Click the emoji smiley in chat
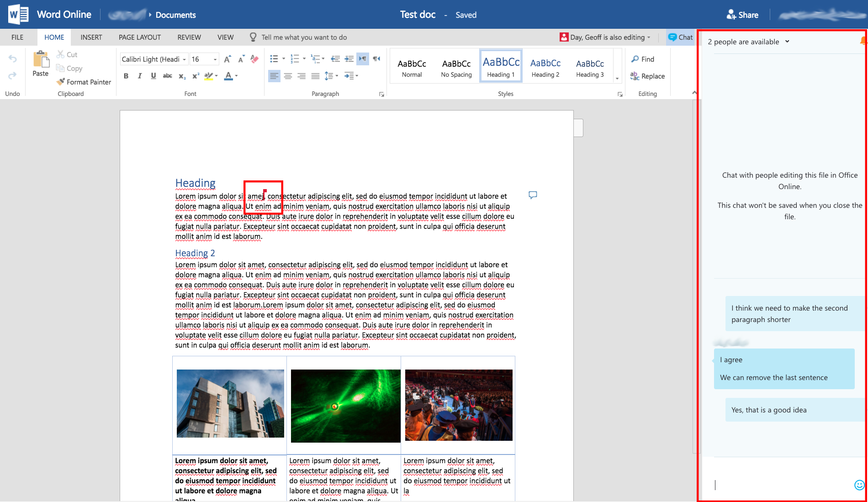This screenshot has height=502, width=868. [859, 485]
